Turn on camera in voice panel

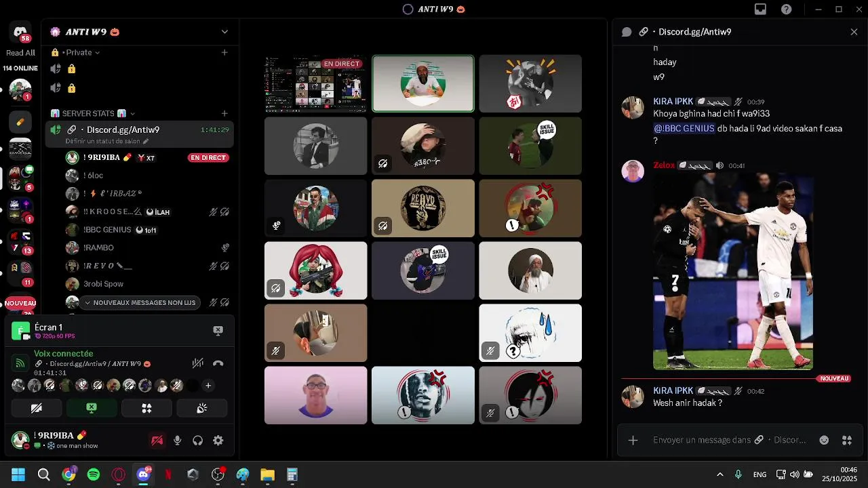coord(37,408)
